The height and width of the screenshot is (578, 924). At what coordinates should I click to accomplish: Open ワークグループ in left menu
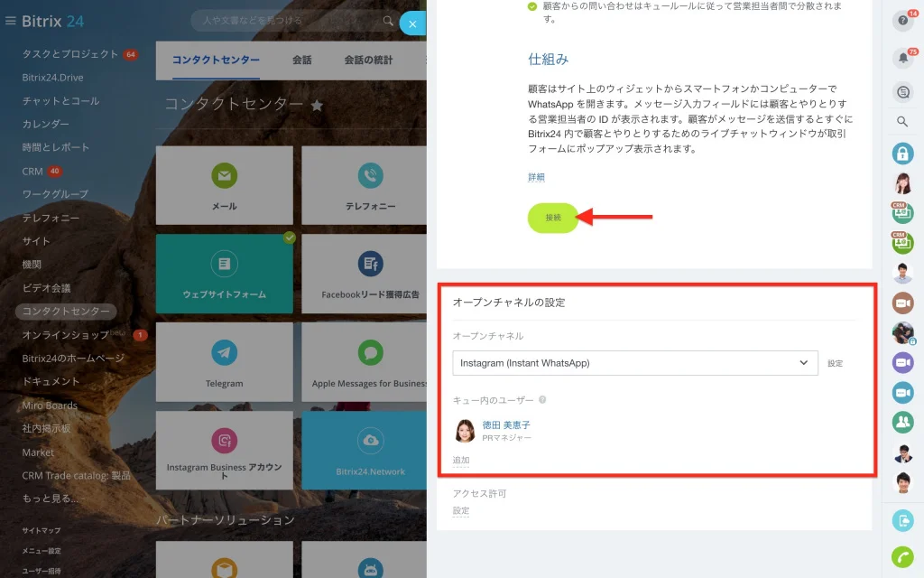pyautogui.click(x=55, y=194)
